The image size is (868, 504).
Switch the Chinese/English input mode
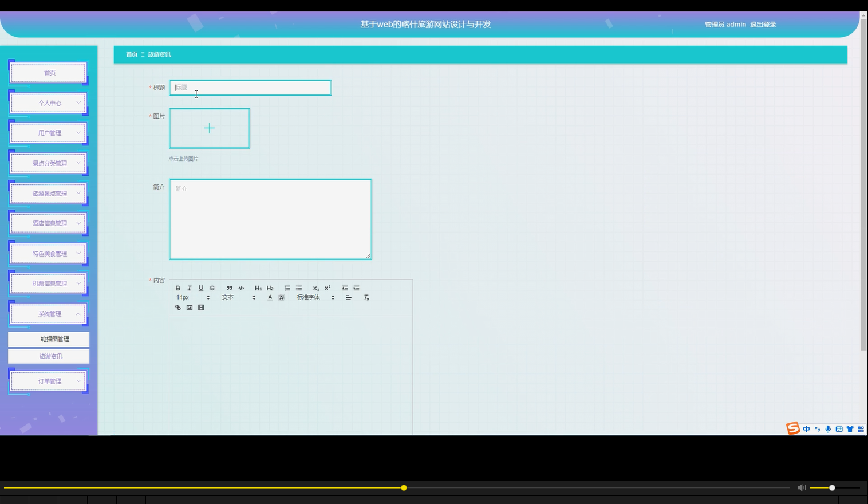pos(806,429)
